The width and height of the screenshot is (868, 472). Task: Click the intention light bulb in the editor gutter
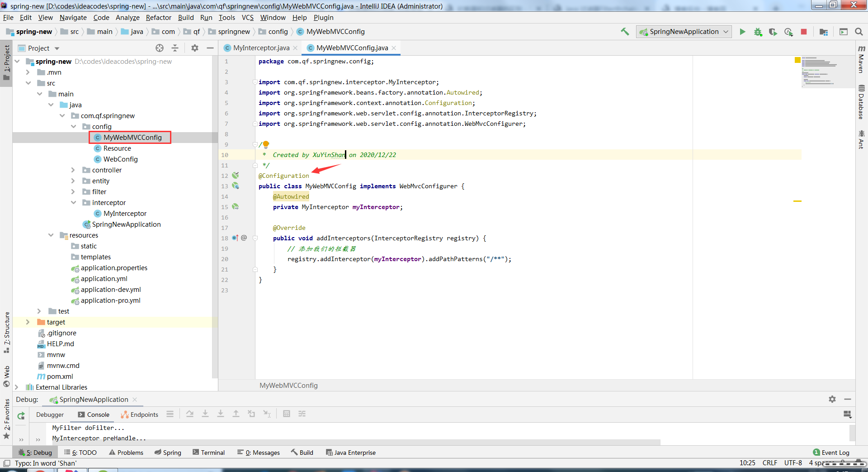[266, 144]
